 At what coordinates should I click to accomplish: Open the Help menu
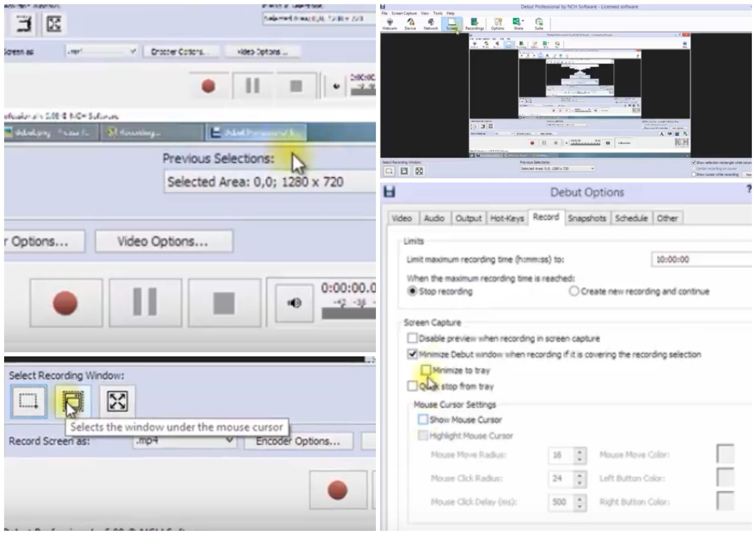(x=451, y=14)
